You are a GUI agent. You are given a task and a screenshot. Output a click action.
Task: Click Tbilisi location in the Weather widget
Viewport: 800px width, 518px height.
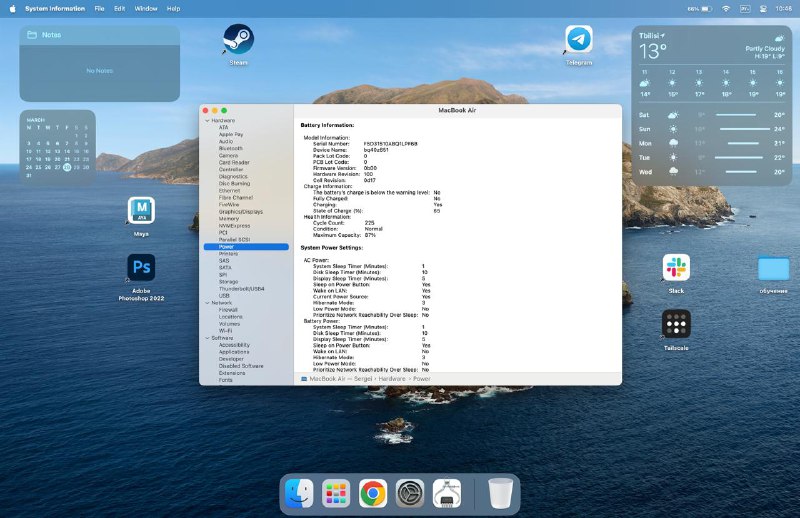(652, 36)
